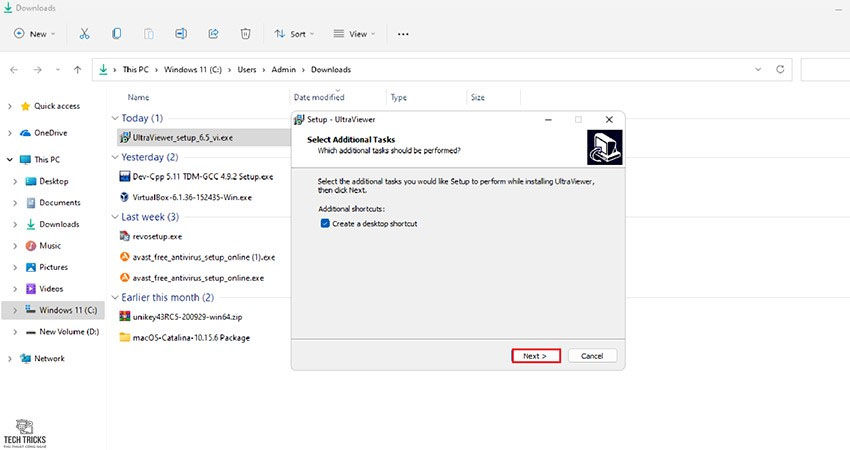Click the Rename icon in toolbar

click(181, 34)
